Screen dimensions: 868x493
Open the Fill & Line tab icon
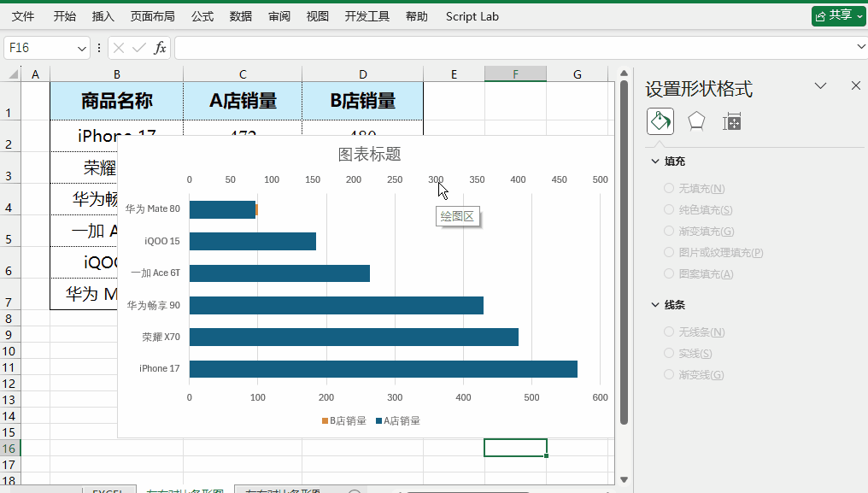[660, 121]
